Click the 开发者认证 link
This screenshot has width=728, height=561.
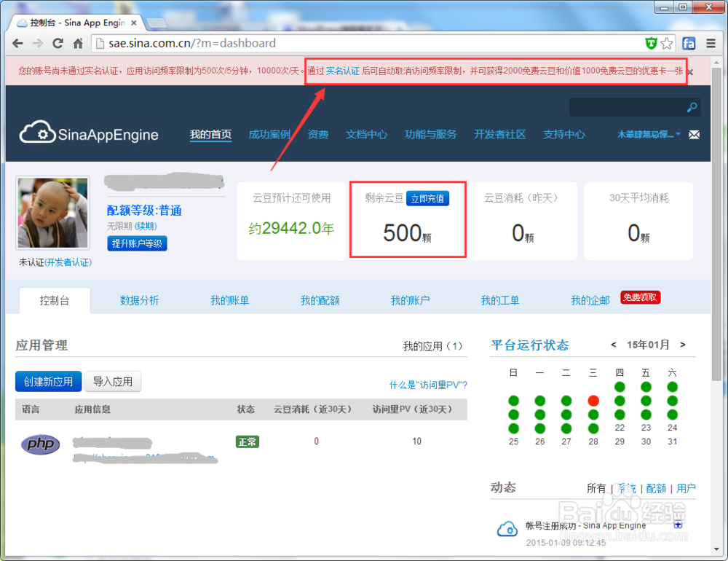pos(68,262)
